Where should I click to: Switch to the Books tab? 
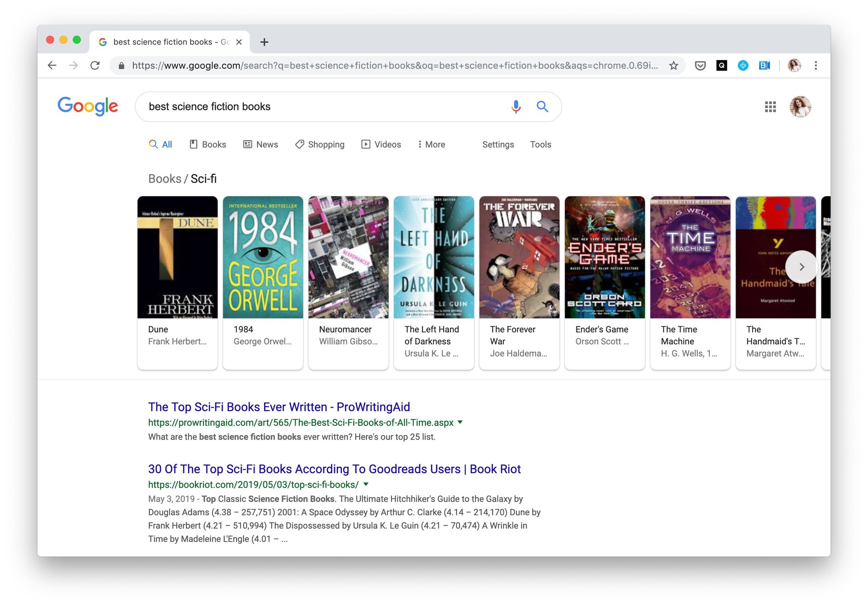click(x=208, y=145)
